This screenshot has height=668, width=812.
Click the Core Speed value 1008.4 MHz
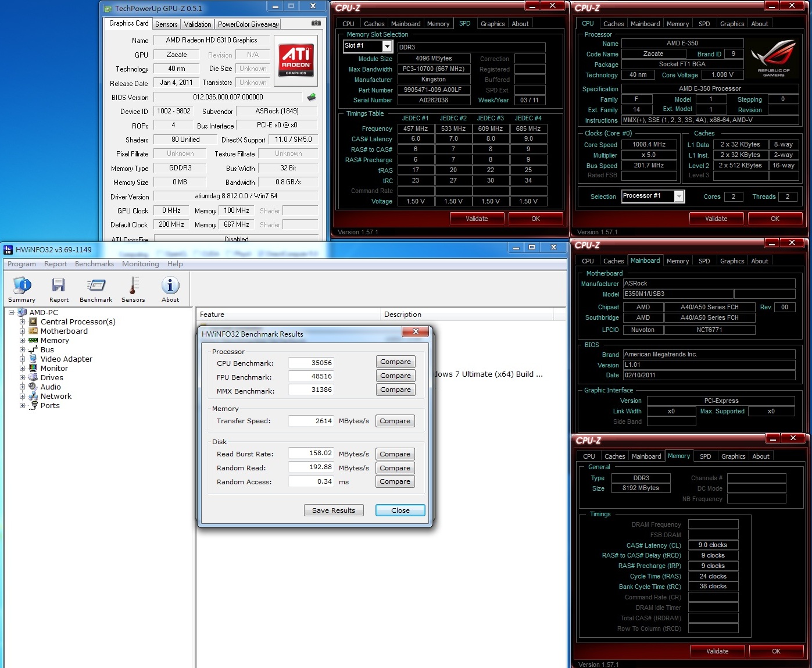click(649, 145)
